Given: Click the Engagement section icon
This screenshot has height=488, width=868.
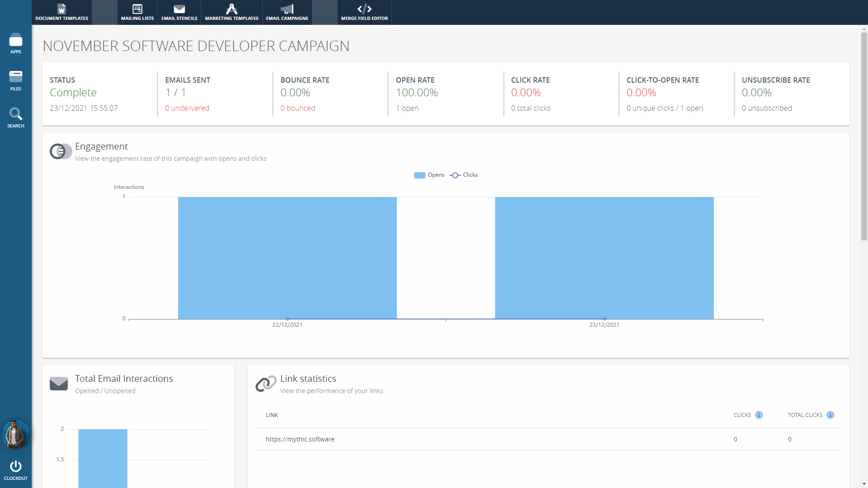Looking at the screenshot, I should 61,151.
